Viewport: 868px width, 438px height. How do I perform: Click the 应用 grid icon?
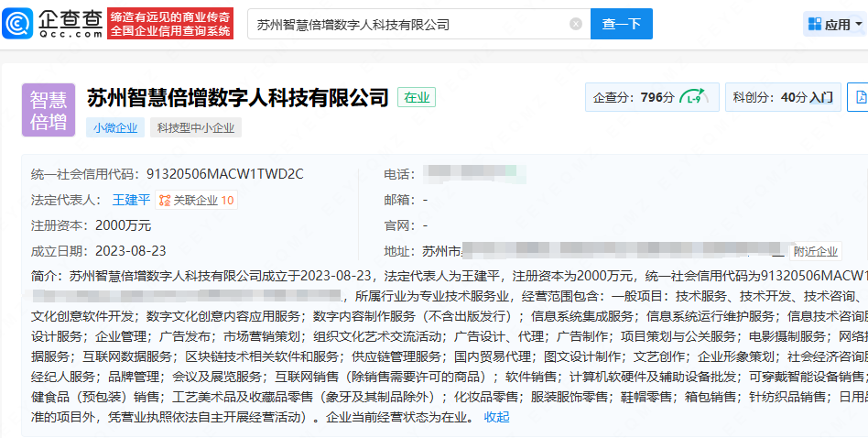[814, 24]
